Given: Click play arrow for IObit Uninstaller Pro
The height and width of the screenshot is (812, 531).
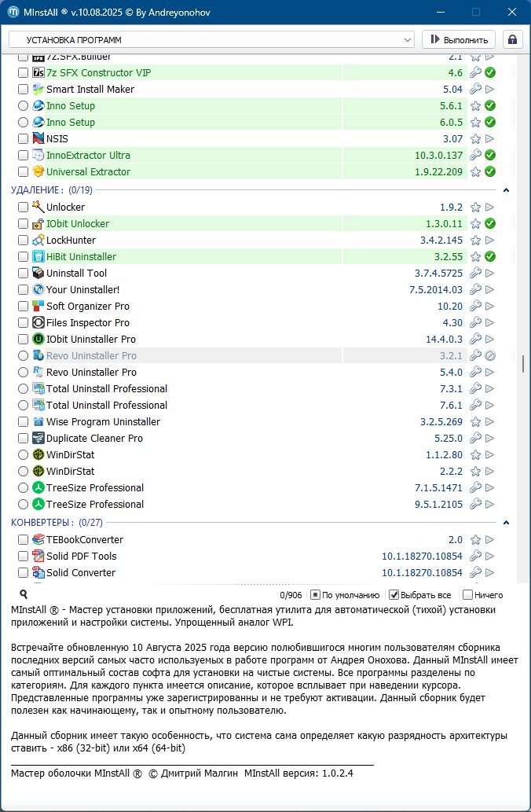Looking at the screenshot, I should tap(489, 340).
